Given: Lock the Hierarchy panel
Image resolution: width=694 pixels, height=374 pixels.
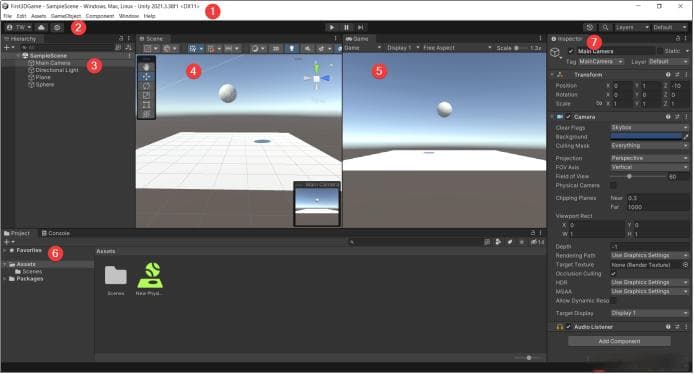Looking at the screenshot, I should [121, 39].
